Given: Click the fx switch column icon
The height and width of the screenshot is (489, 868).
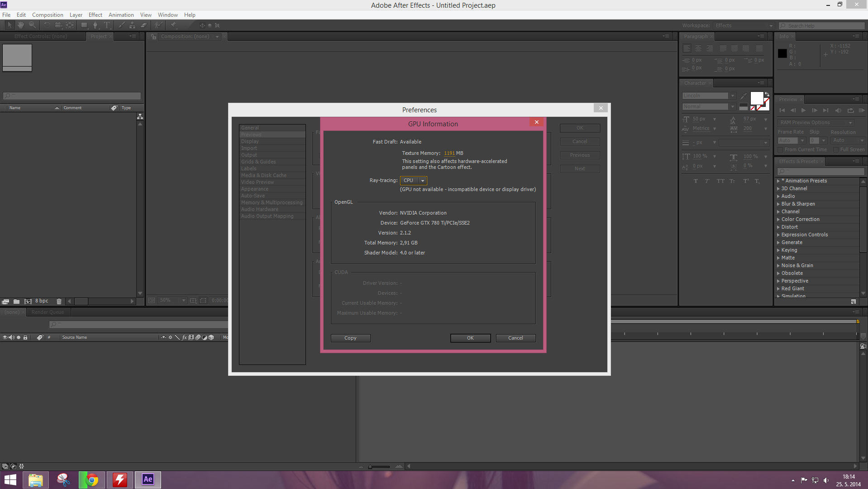Looking at the screenshot, I should [184, 337].
